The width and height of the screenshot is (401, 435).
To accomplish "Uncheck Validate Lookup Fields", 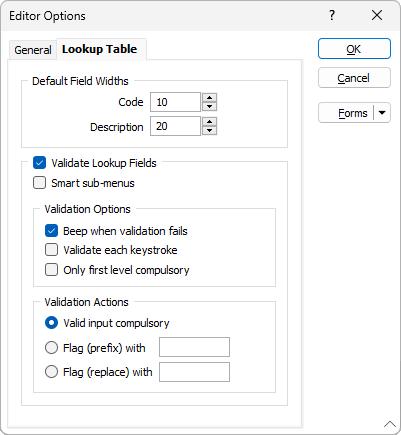I will coord(39,163).
